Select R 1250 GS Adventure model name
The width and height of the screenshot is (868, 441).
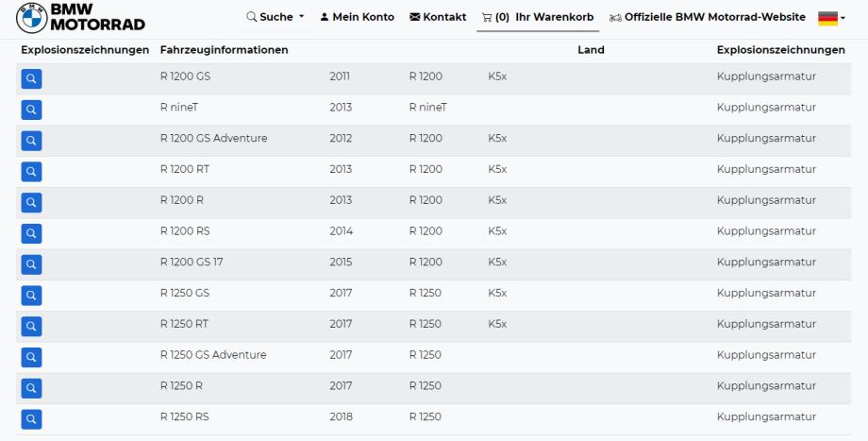[213, 355]
